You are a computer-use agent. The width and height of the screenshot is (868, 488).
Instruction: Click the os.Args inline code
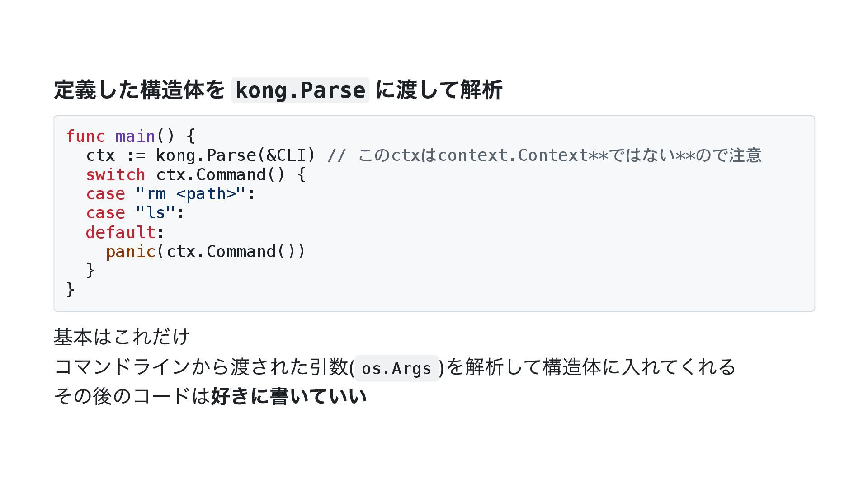coord(396,368)
